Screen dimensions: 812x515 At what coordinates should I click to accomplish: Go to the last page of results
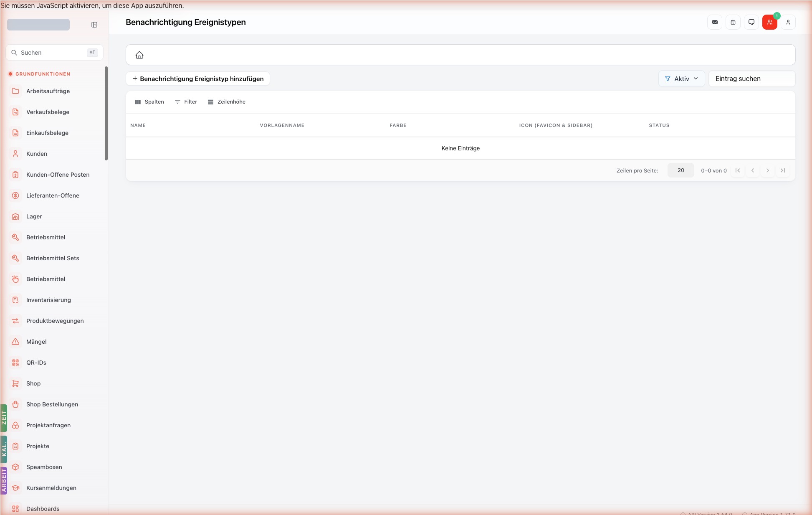[x=783, y=170]
